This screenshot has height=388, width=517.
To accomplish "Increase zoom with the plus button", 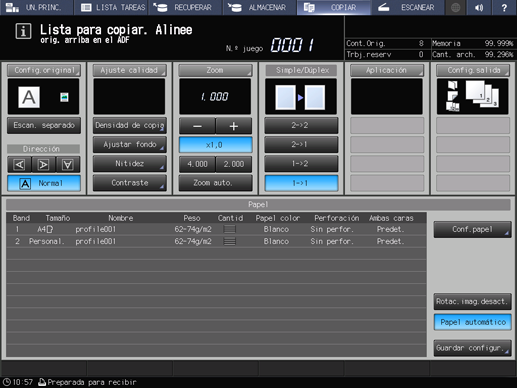I will click(x=234, y=126).
